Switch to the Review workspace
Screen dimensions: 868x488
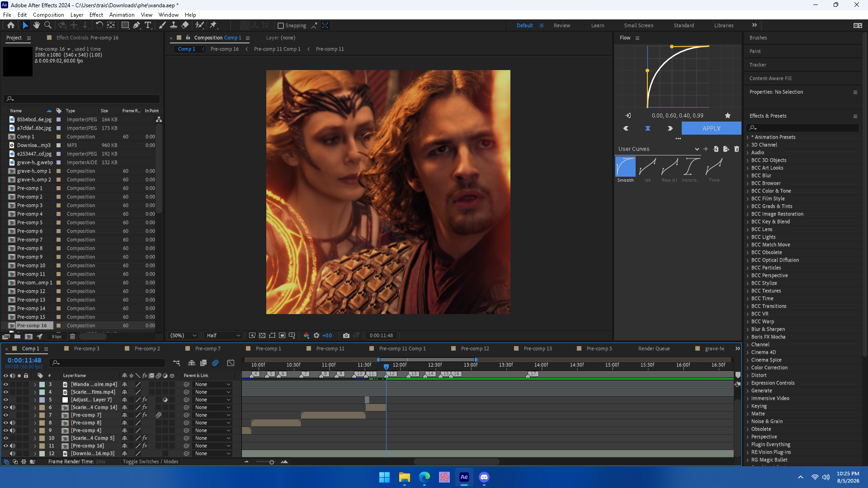[x=562, y=26]
